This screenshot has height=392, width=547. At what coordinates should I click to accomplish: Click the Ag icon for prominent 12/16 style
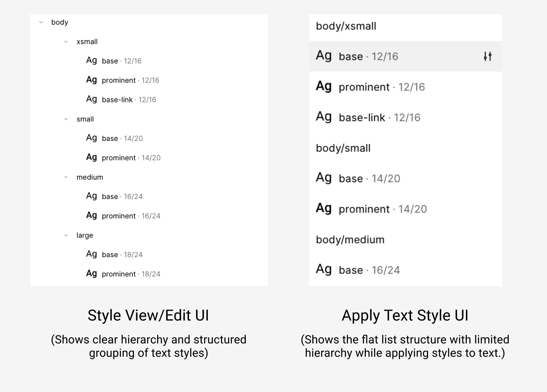pos(91,79)
